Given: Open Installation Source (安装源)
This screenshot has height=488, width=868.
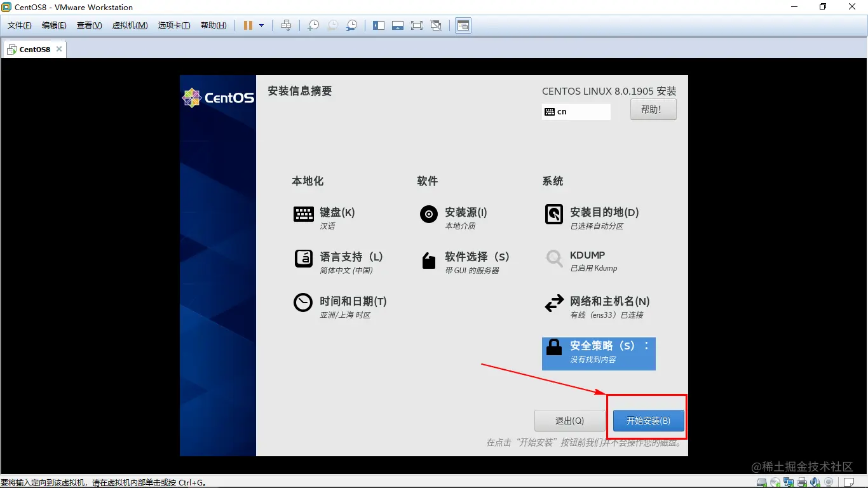Looking at the screenshot, I should (453, 218).
